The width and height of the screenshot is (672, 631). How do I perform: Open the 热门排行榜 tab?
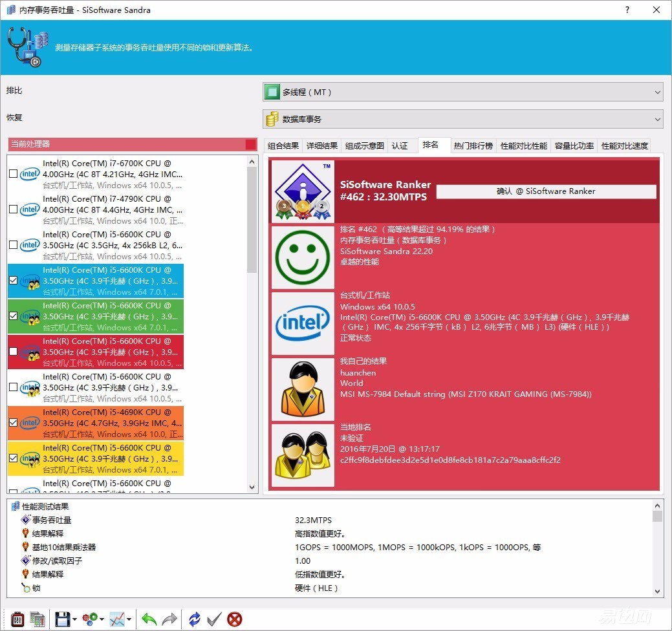(473, 146)
